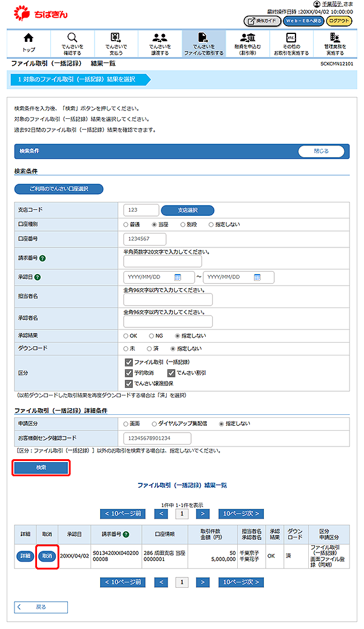
Task: Toggle でんさい割引 checkbox
Action: click(171, 373)
